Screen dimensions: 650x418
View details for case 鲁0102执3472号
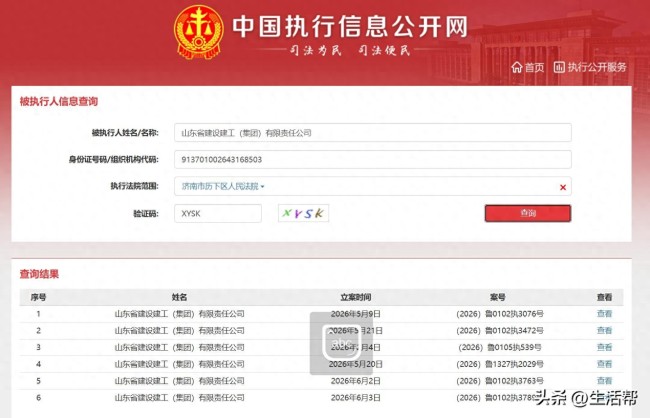tap(604, 331)
